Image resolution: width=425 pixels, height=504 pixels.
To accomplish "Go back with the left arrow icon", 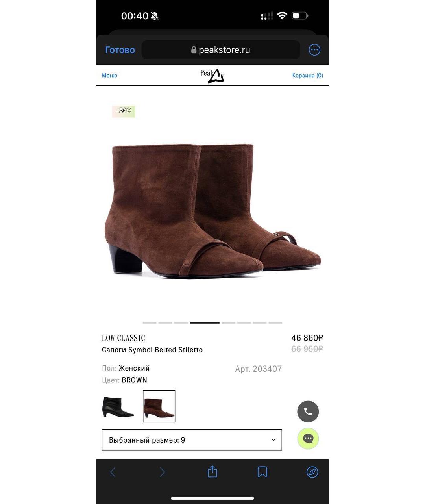I will 113,472.
